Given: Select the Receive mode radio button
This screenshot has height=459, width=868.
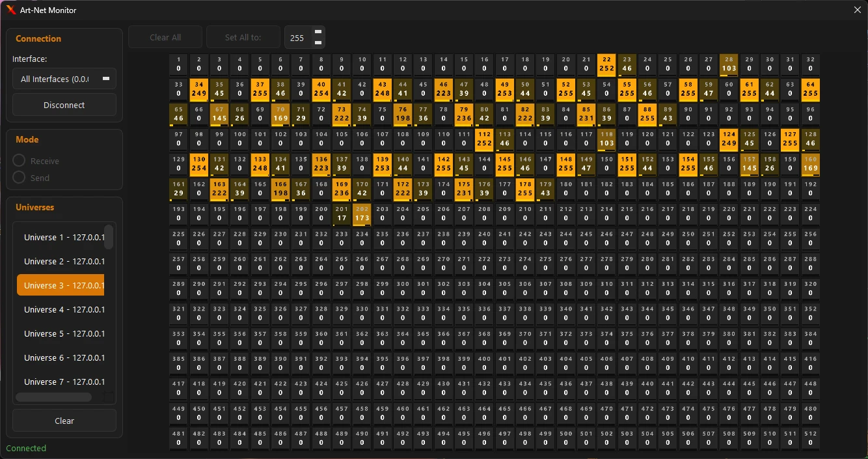Looking at the screenshot, I should (20, 161).
